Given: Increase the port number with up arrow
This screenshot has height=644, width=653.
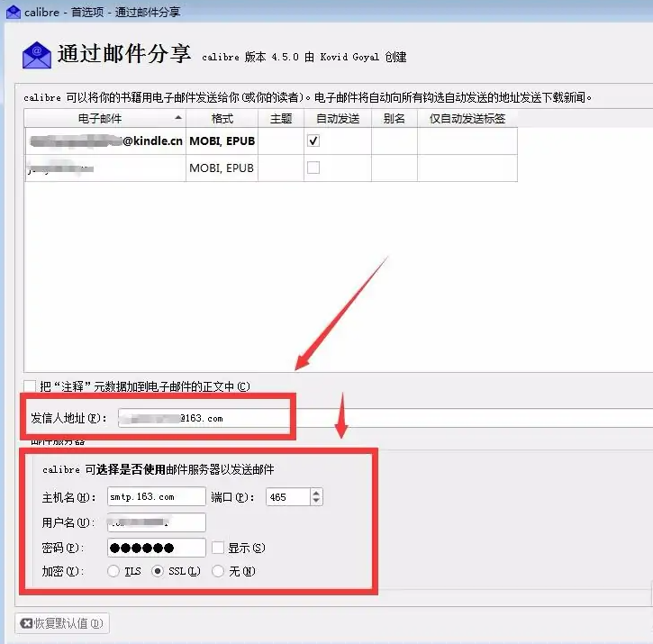Looking at the screenshot, I should click(x=316, y=493).
